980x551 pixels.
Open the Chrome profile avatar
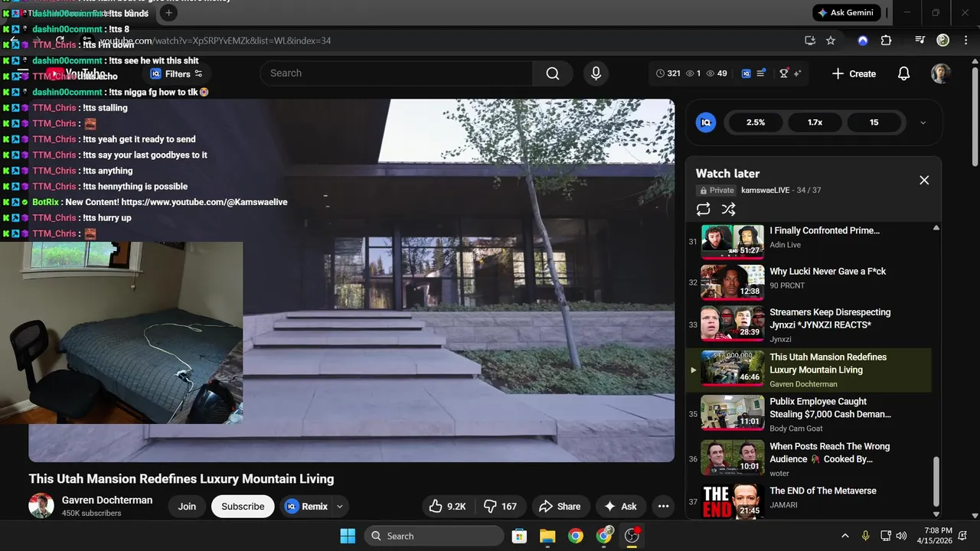pos(943,41)
